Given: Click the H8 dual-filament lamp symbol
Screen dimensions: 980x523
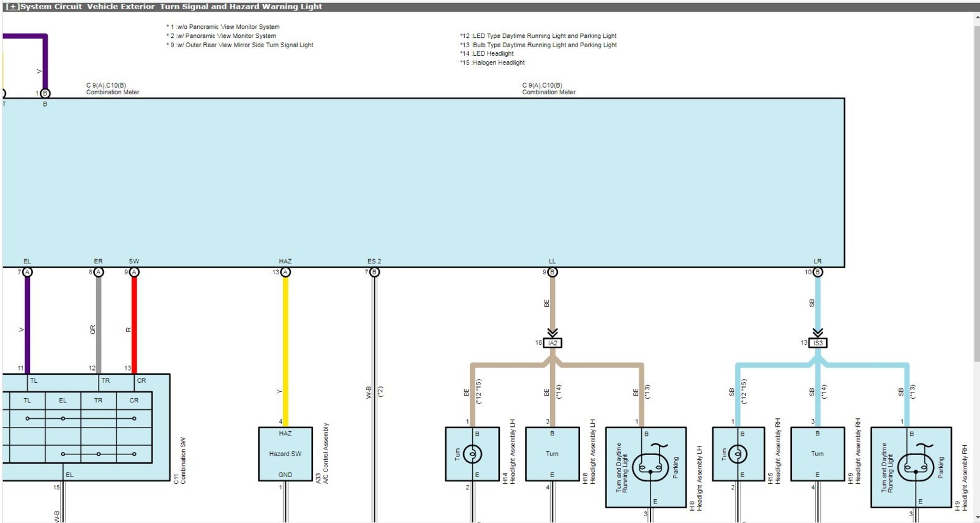Looking at the screenshot, I should pyautogui.click(x=650, y=468).
